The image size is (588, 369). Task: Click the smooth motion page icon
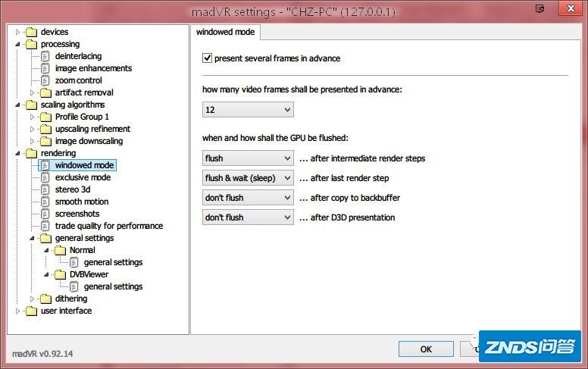coord(45,202)
